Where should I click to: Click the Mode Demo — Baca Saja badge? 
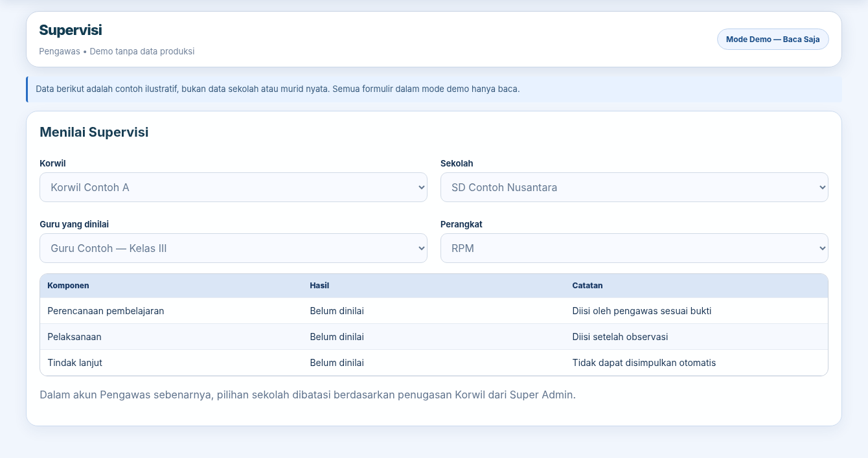pyautogui.click(x=773, y=39)
